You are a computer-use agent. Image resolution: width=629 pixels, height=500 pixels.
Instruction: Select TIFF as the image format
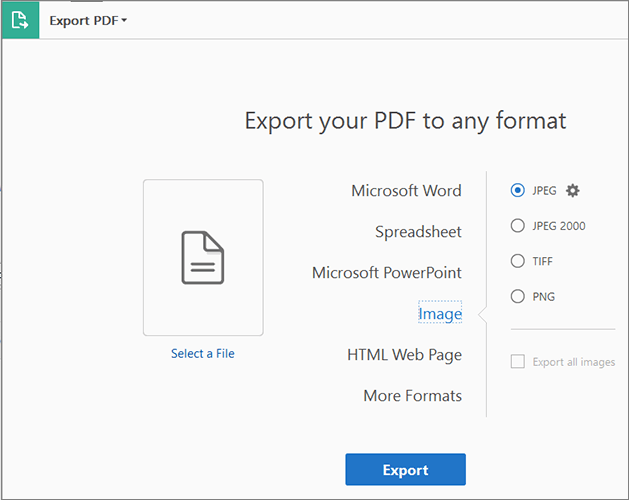pos(517,261)
